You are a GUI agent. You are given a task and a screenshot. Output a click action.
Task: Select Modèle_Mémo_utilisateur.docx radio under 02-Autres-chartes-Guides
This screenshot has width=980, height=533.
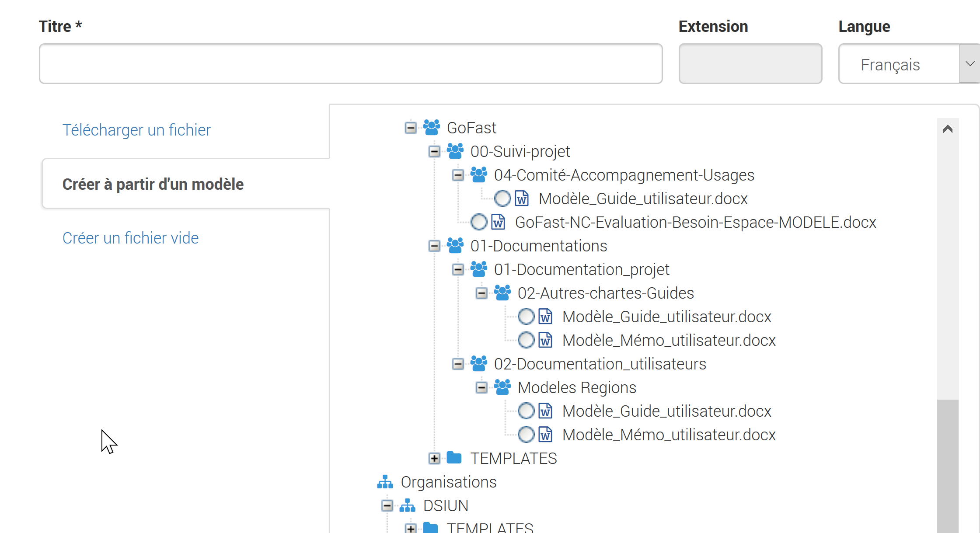526,340
